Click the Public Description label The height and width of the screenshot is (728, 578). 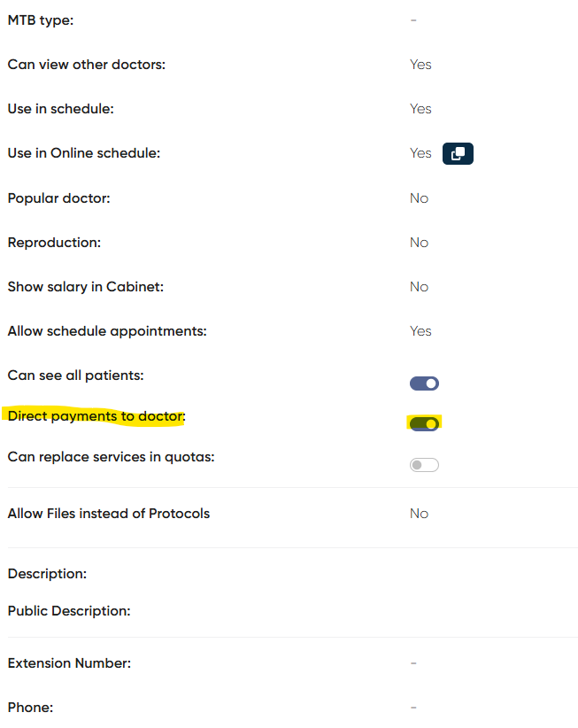pyautogui.click(x=69, y=611)
